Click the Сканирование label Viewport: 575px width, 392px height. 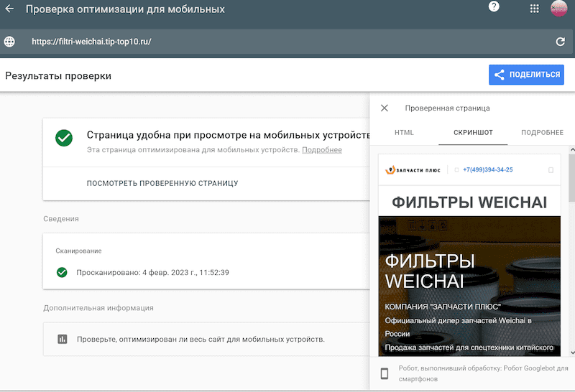tap(78, 251)
